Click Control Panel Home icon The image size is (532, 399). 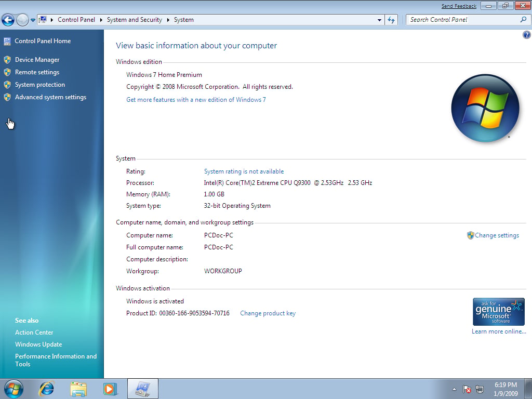pyautogui.click(x=7, y=42)
